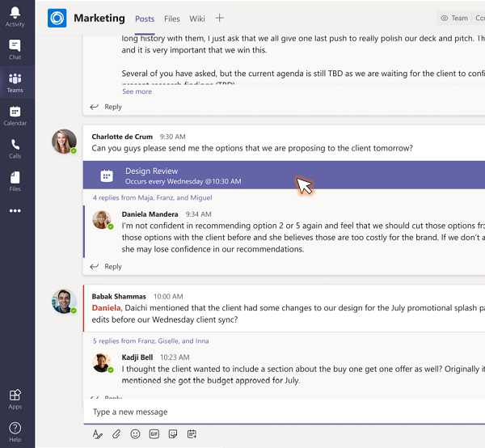Click the Charlotte de Crum sender name

(122, 137)
